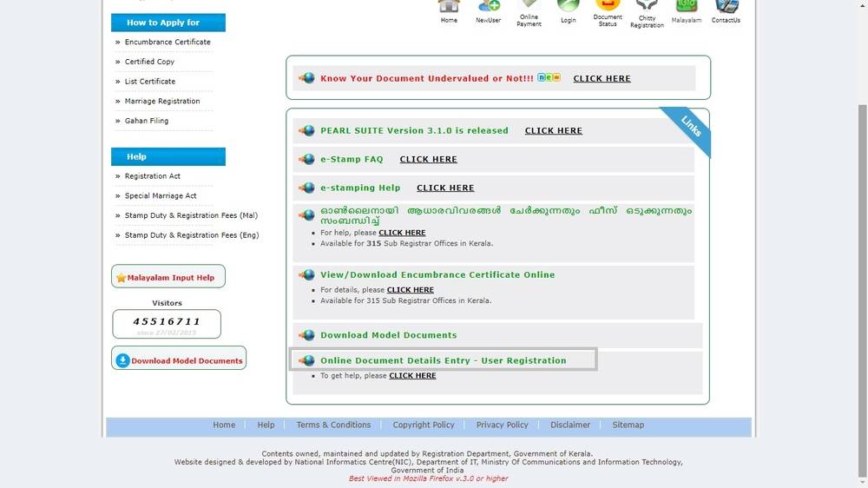Viewport: 868px width, 488px height.
Task: Open Gahan Filing sidebar item
Action: tap(147, 121)
